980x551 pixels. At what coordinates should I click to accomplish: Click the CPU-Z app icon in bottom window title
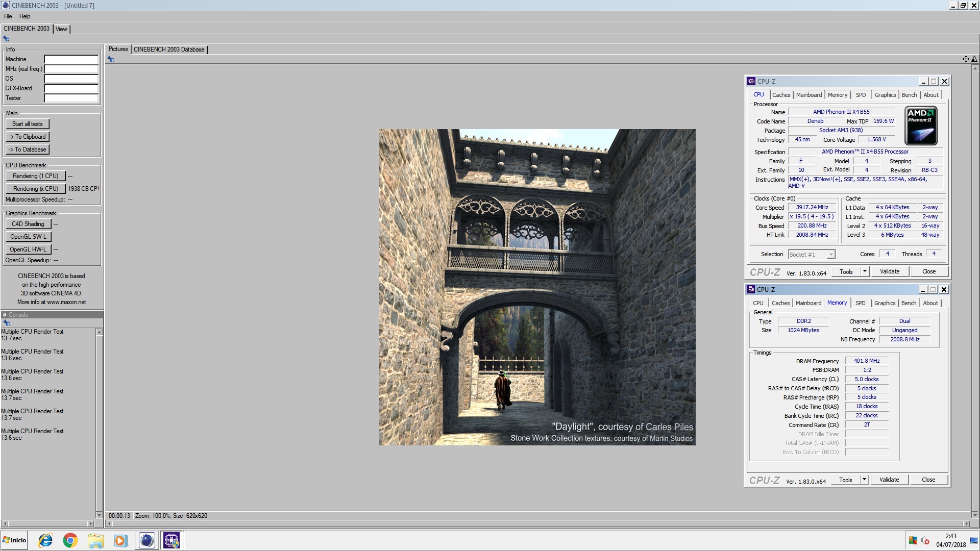751,289
